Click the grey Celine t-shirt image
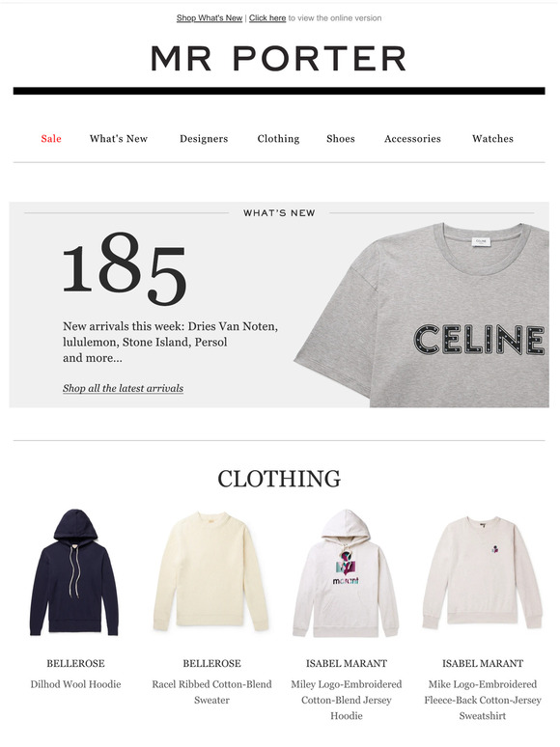 (x=422, y=315)
